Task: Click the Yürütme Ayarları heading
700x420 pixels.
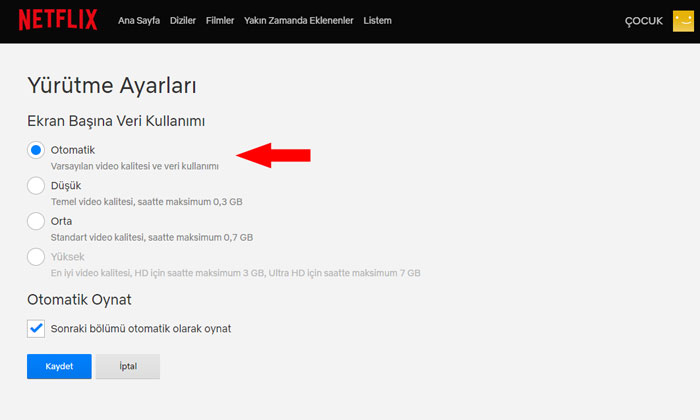Action: pyautogui.click(x=112, y=85)
